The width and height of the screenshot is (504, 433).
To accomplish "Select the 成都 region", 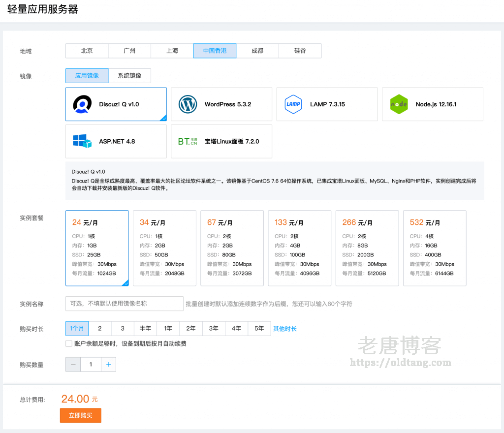I will (x=257, y=51).
